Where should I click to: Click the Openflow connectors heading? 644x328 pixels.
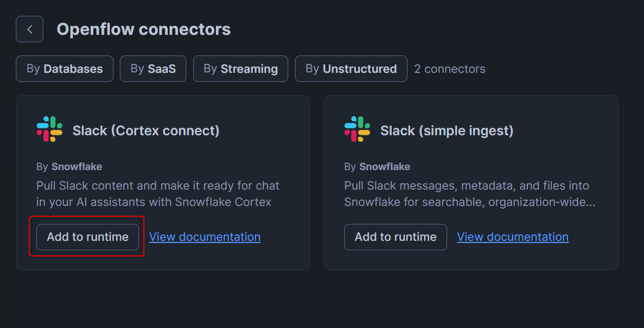coord(144,29)
